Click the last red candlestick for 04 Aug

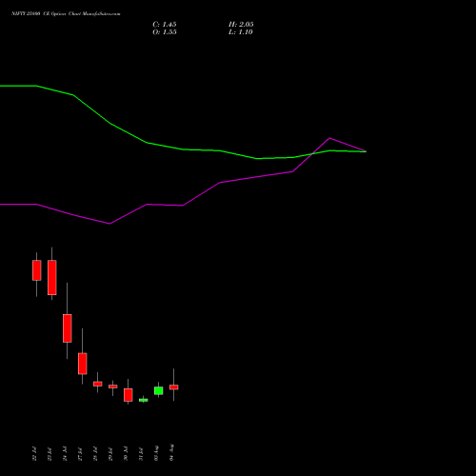tap(174, 387)
